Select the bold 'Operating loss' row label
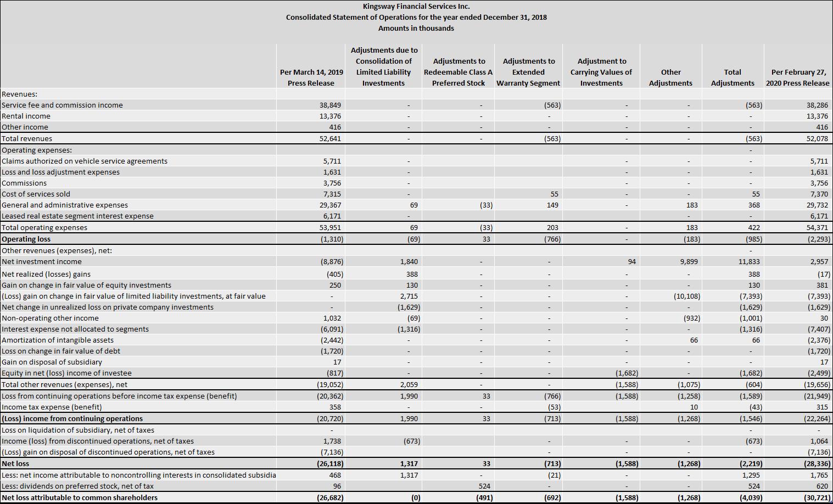This screenshot has height=504, width=833. (x=26, y=239)
